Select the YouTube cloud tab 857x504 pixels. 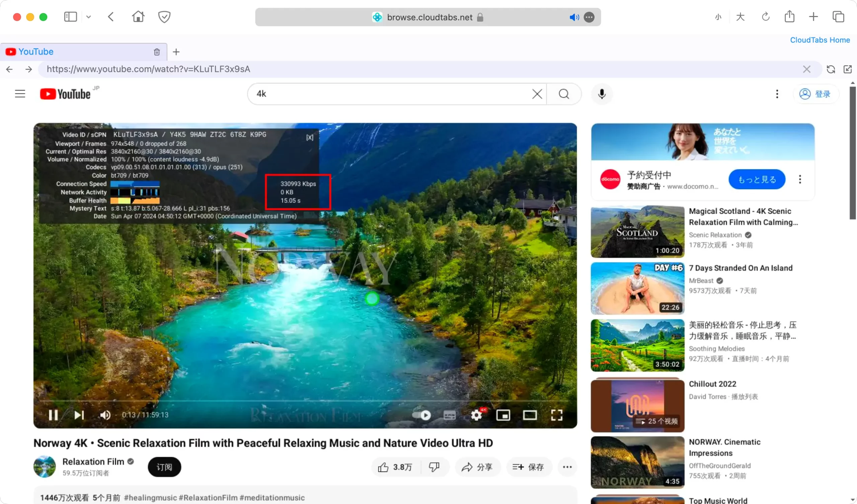[83, 52]
